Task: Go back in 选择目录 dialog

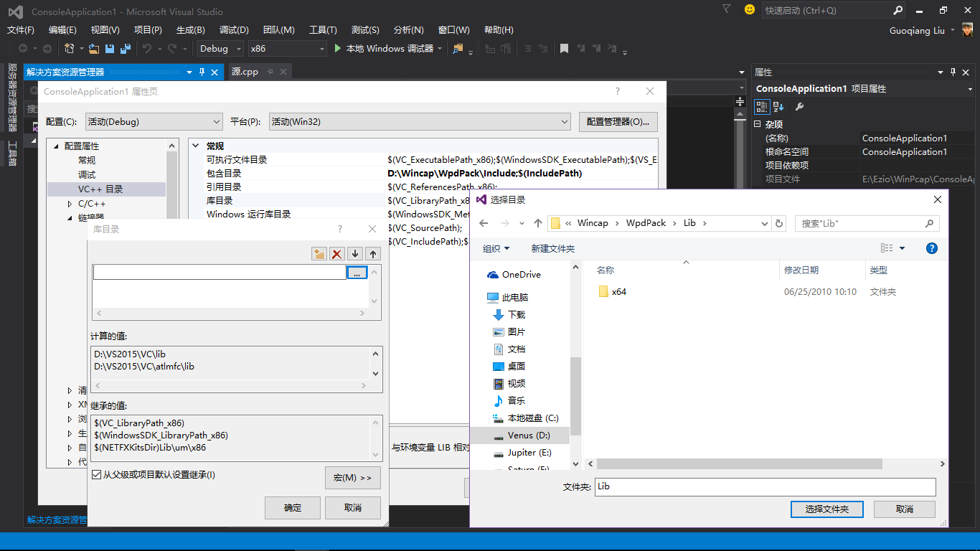Action: pyautogui.click(x=484, y=223)
